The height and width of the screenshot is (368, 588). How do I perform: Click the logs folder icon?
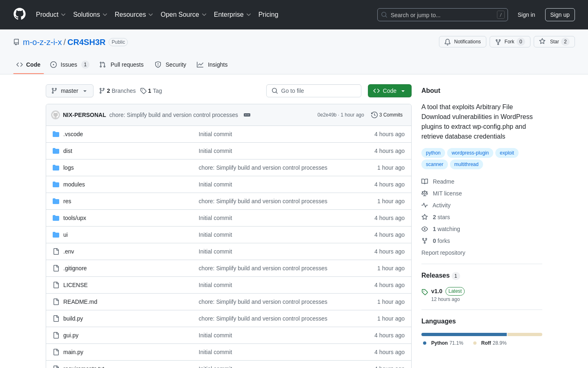[x=56, y=168]
